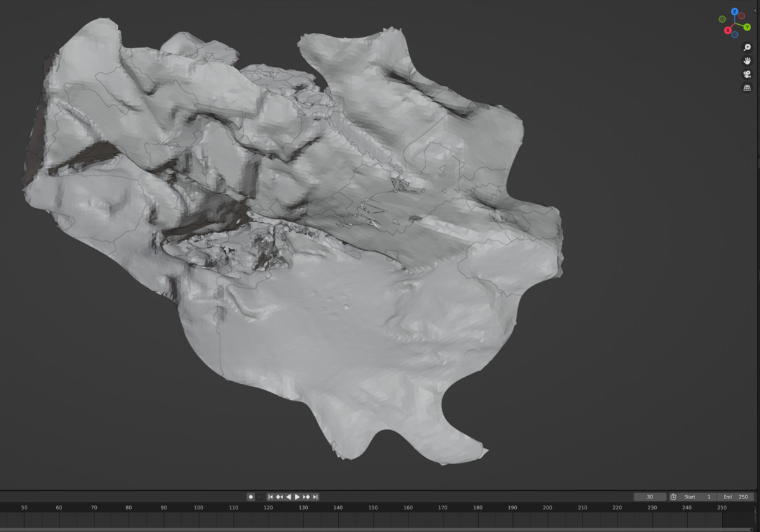The width and height of the screenshot is (760, 532).
Task: Click the green Y axis on the gizmo
Action: (x=747, y=27)
